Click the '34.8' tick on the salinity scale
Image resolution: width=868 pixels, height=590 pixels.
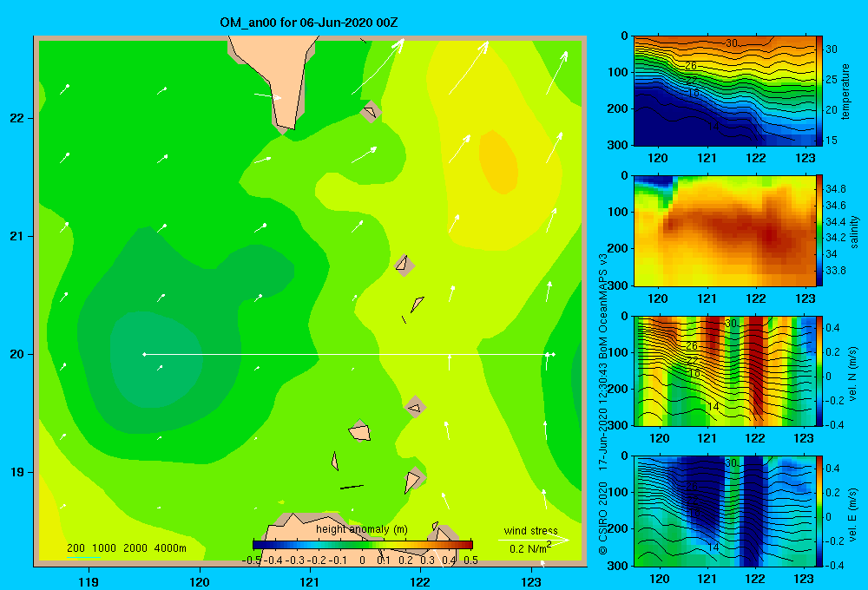click(x=835, y=189)
